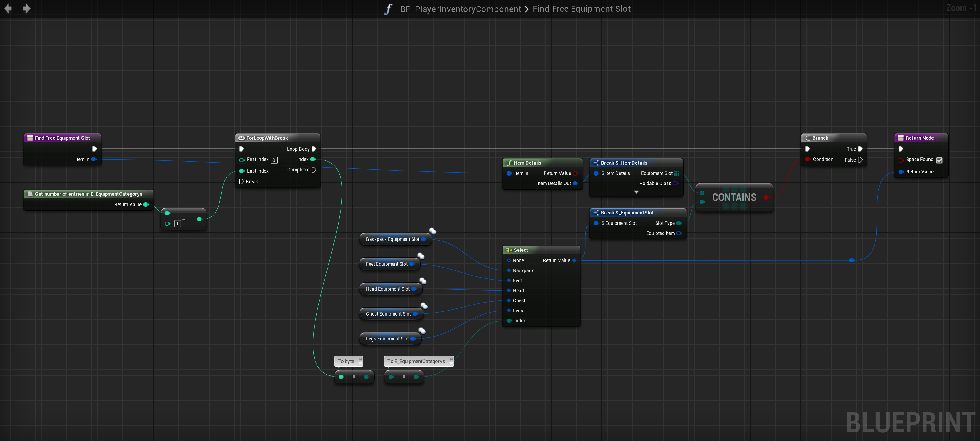Toggle the Space Found checkbox

point(939,160)
